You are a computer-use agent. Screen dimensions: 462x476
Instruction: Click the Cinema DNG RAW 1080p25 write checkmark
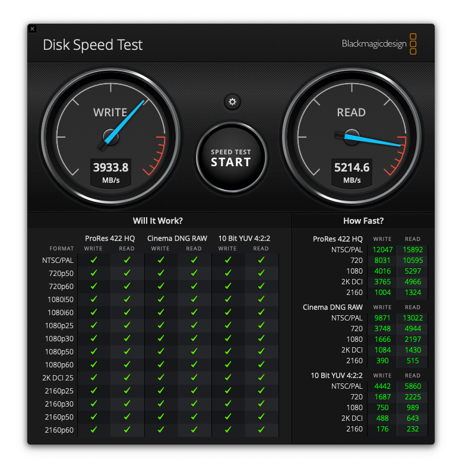161,325
